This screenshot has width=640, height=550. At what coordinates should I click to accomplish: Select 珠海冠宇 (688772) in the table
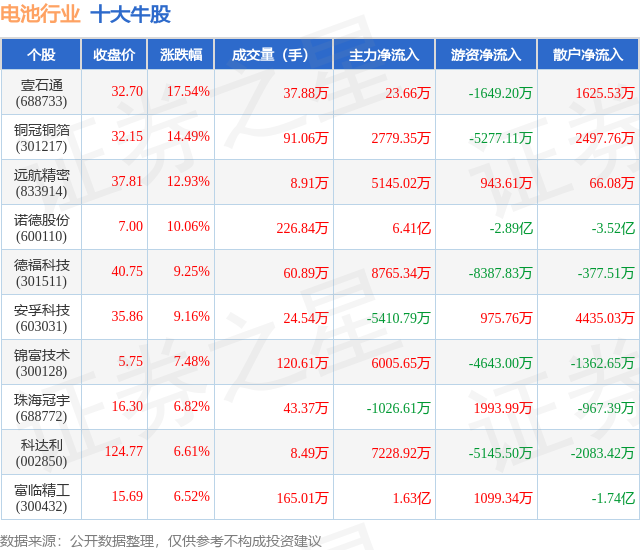point(41,408)
